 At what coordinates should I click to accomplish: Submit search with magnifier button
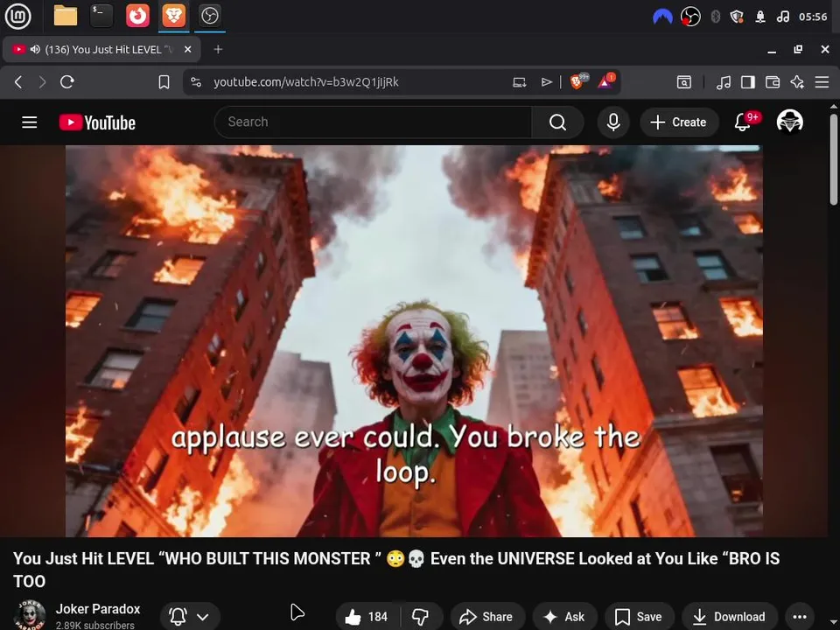557,122
